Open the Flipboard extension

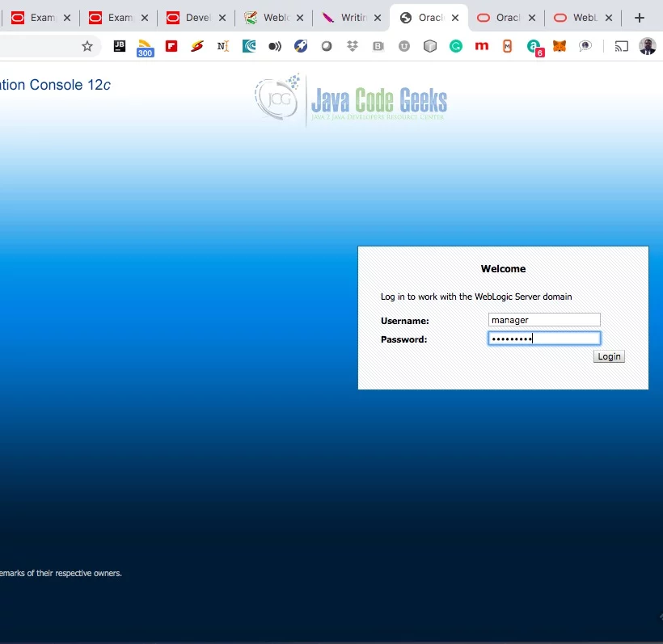171,46
